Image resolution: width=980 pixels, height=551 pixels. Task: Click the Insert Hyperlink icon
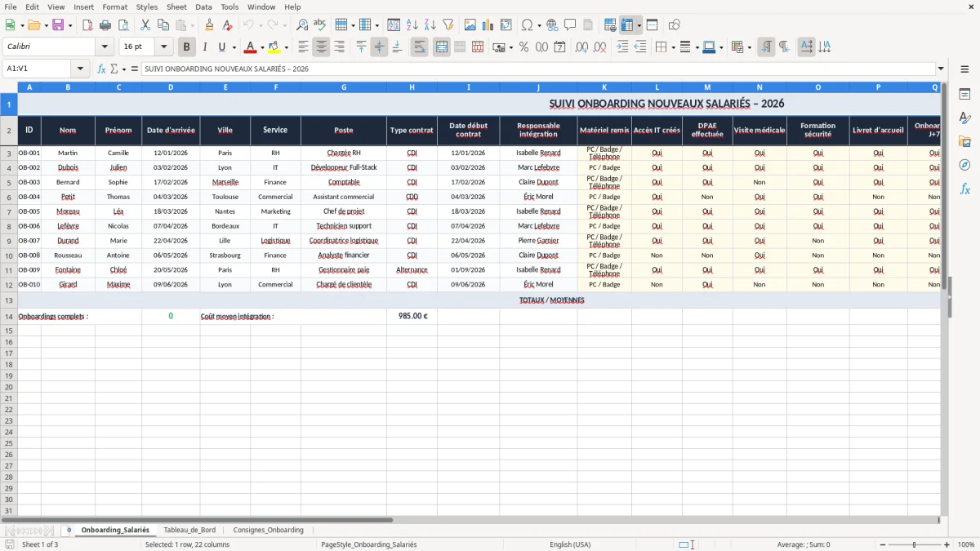[x=552, y=25]
